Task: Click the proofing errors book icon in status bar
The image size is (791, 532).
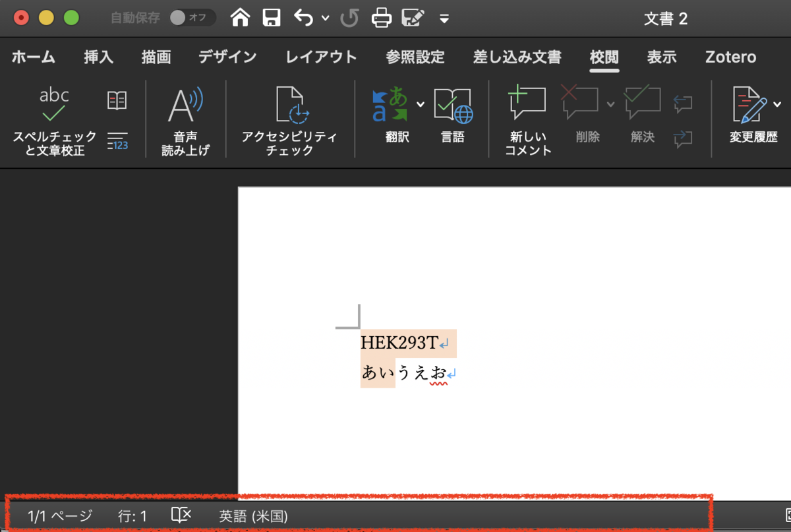Action: coord(181,515)
